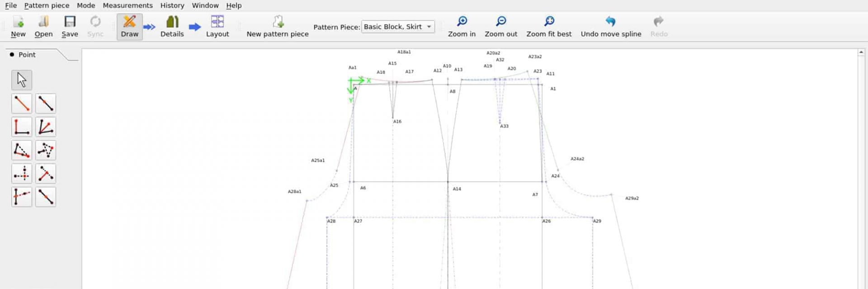Open the Mode menu
868x289 pixels.
86,5
